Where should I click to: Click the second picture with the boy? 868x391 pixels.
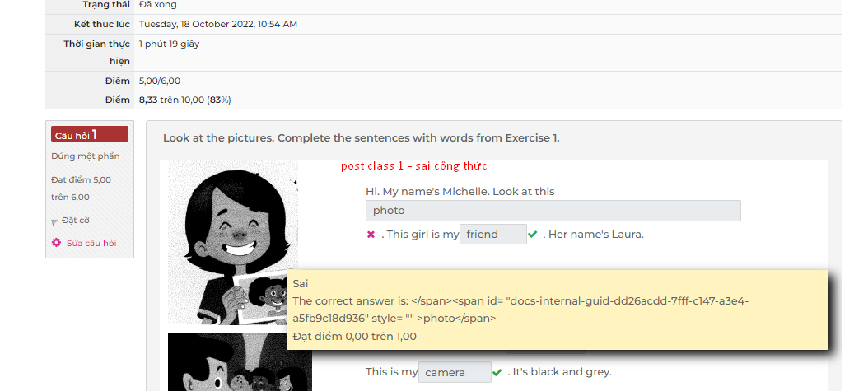point(240,361)
